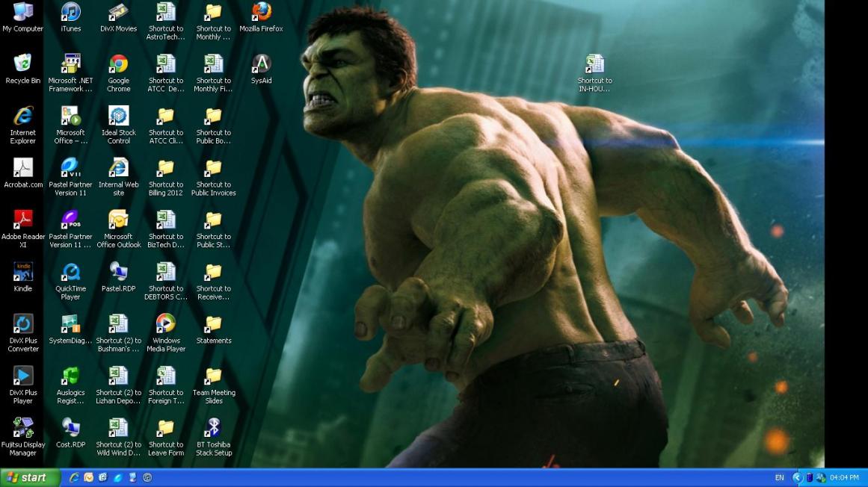The width and height of the screenshot is (868, 487).
Task: Select Shortcut to Public St folder
Action: coord(213,220)
